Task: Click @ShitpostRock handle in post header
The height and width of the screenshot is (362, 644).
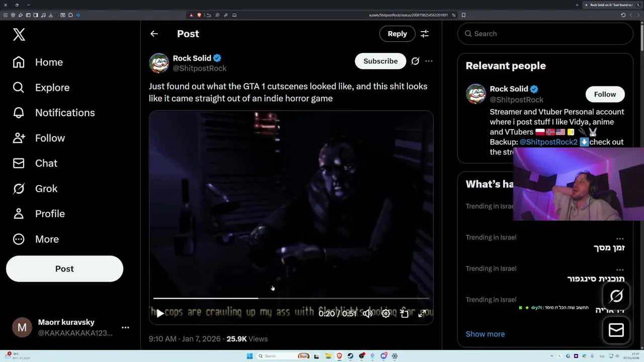Action: click(200, 68)
